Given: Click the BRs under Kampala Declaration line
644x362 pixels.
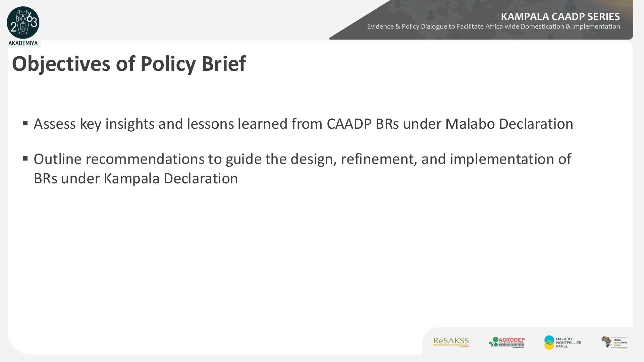Looking at the screenshot, I should coord(136,178).
